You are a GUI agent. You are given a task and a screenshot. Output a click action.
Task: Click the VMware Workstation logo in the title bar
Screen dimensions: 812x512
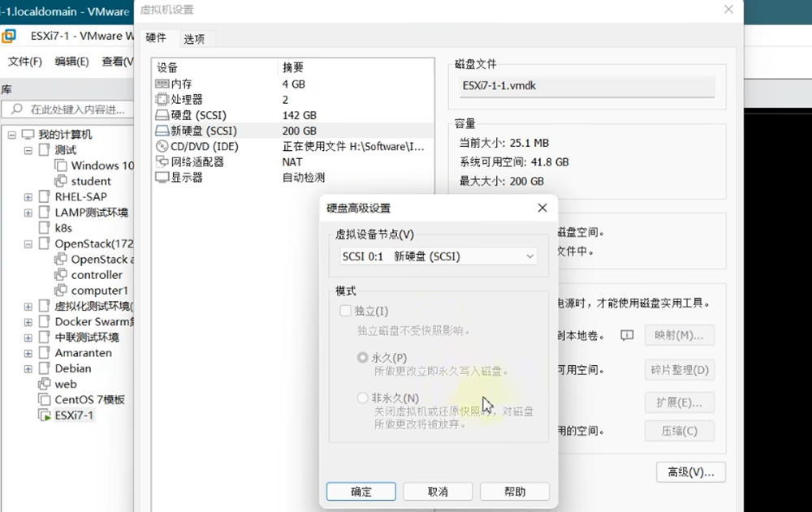(9, 36)
